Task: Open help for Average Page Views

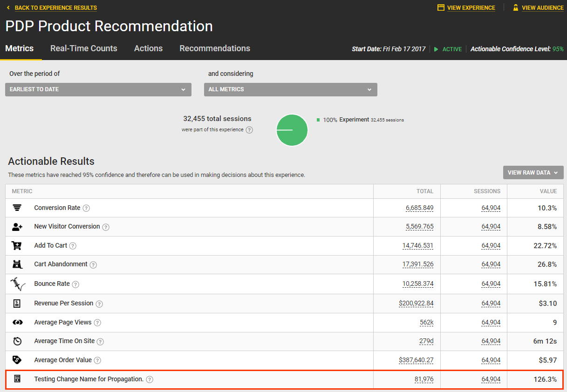Action: (x=97, y=323)
